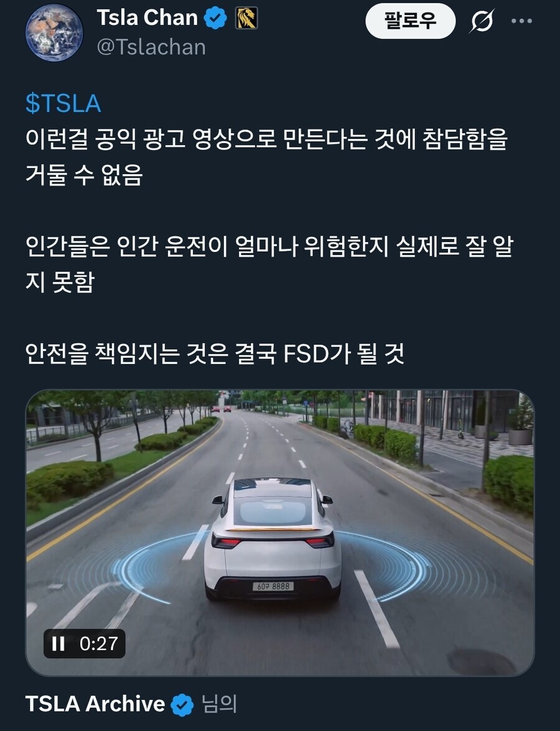Open the three-dots more options menu
The width and height of the screenshot is (560, 731).
[522, 21]
